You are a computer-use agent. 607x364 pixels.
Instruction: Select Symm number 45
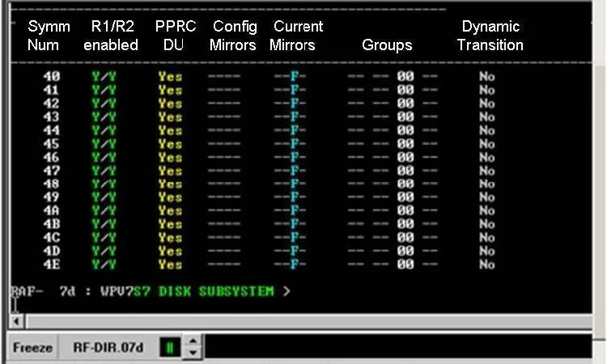(x=52, y=144)
